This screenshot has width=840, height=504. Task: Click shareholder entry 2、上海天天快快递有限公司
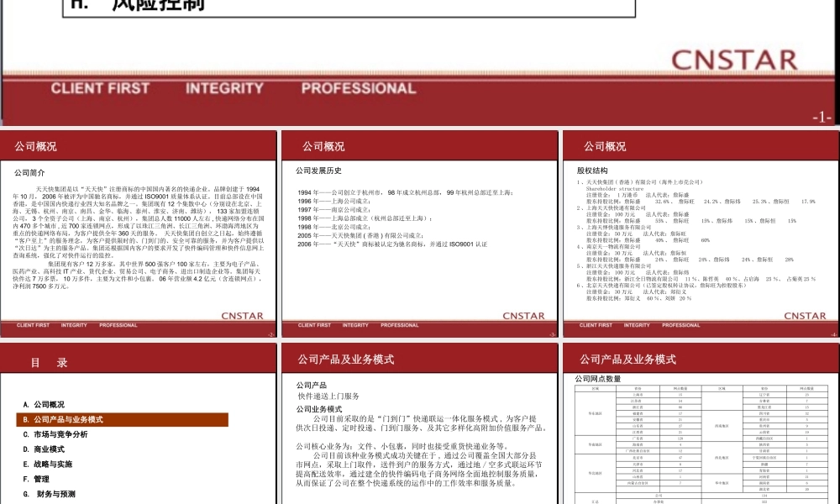click(612, 207)
